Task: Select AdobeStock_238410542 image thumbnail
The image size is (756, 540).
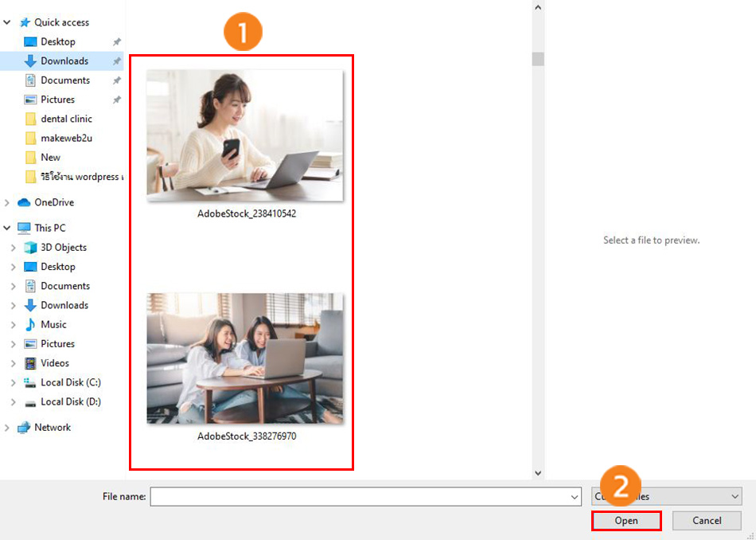Action: 245,135
